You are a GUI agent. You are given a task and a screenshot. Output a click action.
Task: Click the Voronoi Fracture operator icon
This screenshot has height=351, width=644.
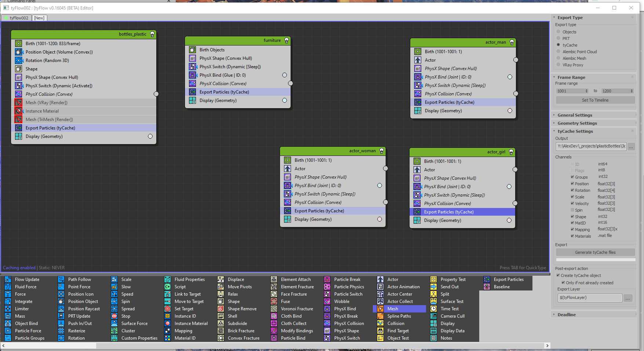point(274,309)
